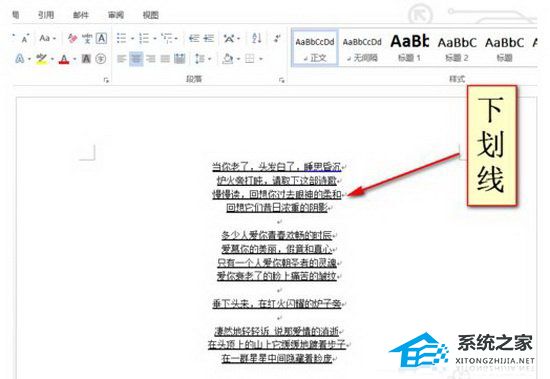Image resolution: width=550 pixels, height=379 pixels.
Task: Apply the 无间隔 (No Spacing) style
Action: [362, 48]
